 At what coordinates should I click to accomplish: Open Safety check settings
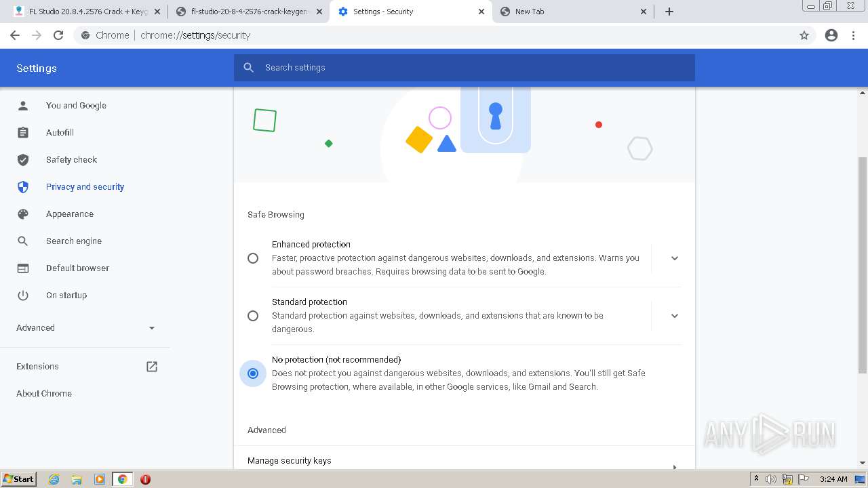point(71,160)
